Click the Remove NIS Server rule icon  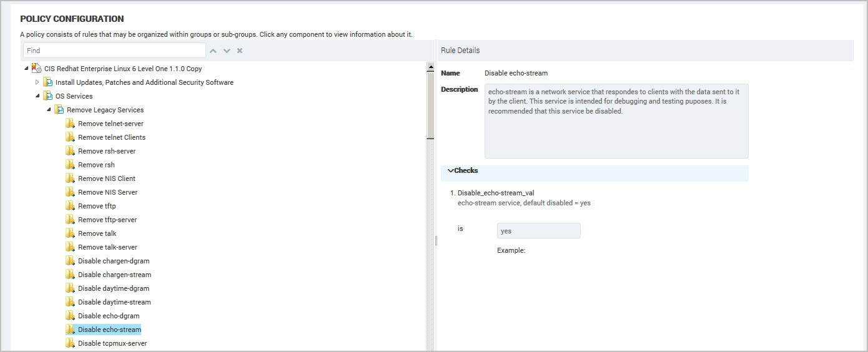point(71,192)
